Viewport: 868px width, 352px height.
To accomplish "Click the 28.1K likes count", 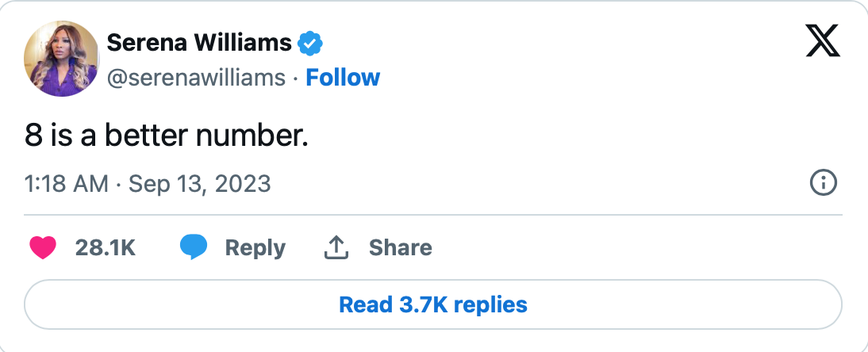I will tap(106, 248).
